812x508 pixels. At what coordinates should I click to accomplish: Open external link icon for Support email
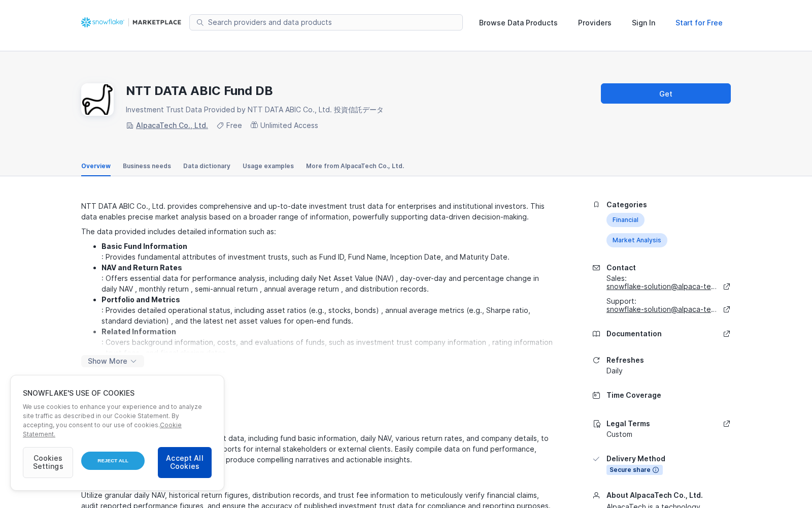tap(727, 309)
